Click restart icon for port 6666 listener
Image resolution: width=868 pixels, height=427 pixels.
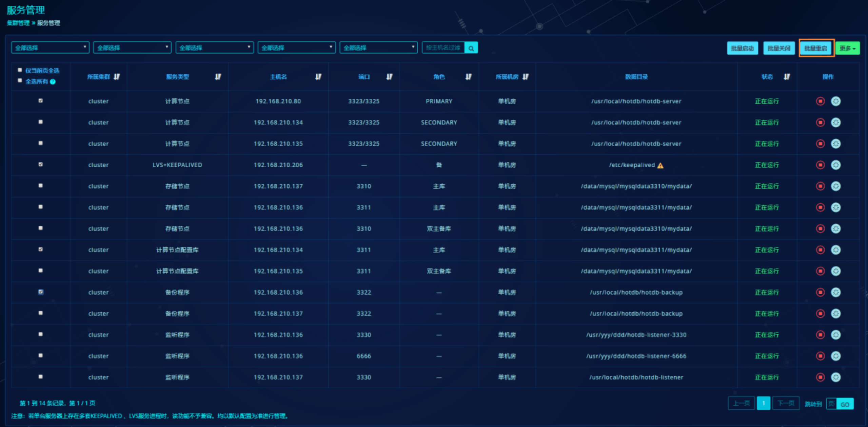pos(835,356)
